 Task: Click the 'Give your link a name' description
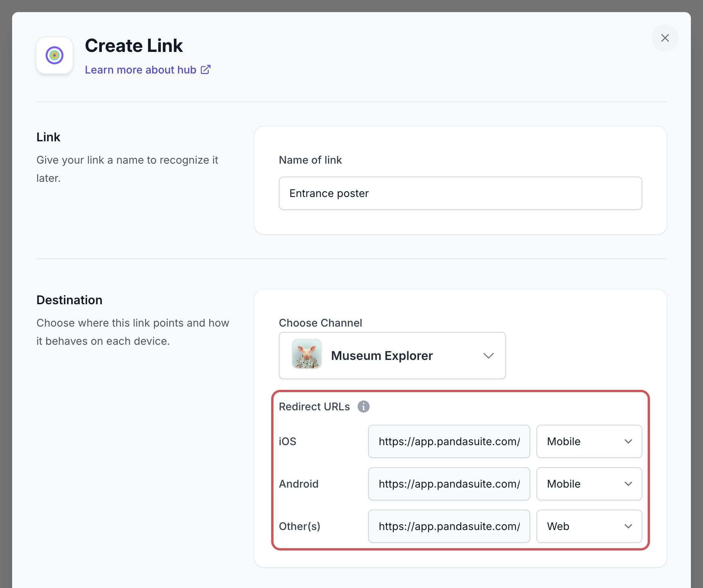(x=127, y=169)
